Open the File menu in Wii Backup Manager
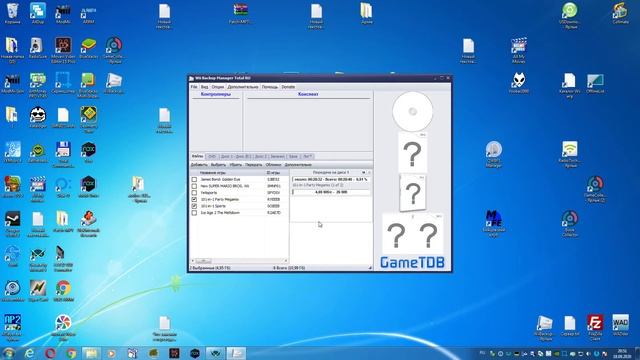This screenshot has height=360, width=640. tap(194, 87)
